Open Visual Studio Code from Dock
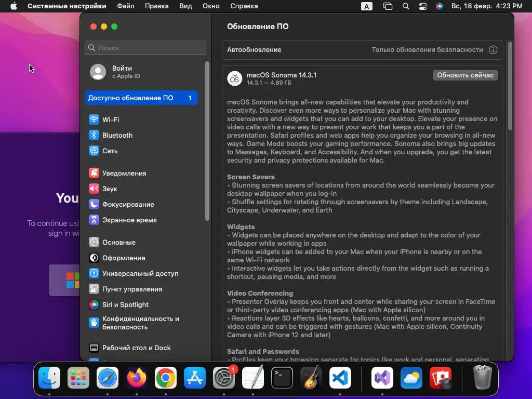Image resolution: width=532 pixels, height=399 pixels. tap(340, 378)
